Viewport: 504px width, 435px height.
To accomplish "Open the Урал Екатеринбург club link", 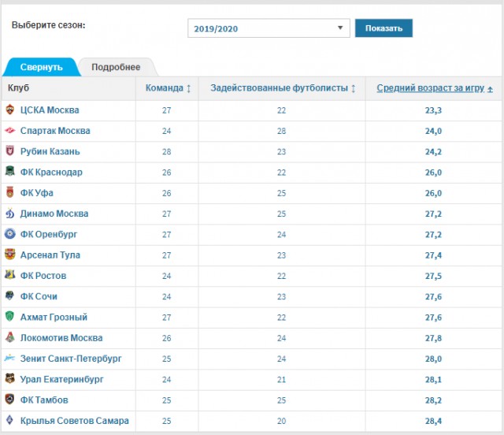I will 61,379.
